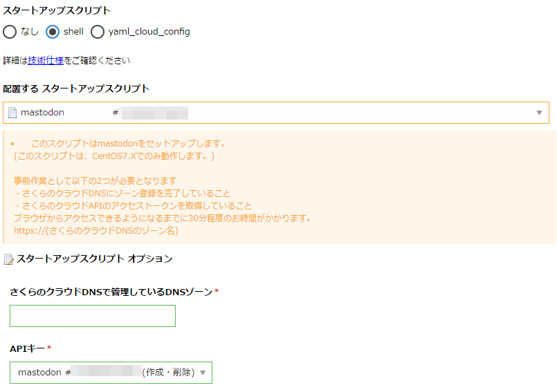Image resolution: width=557 pixels, height=392 pixels.
Task: Click the shell label text
Action: pos(73,31)
